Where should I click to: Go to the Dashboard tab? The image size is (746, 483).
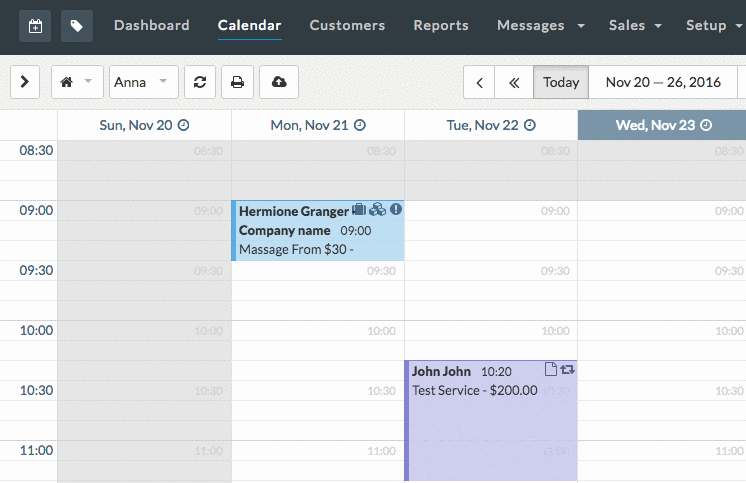(x=152, y=25)
